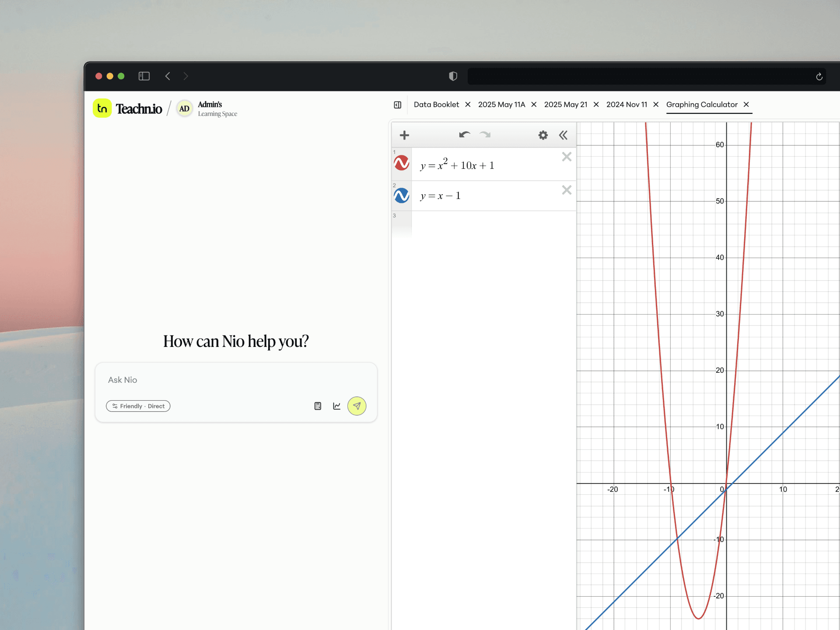The image size is (840, 630).
Task: Send message to Nio
Action: [357, 406]
